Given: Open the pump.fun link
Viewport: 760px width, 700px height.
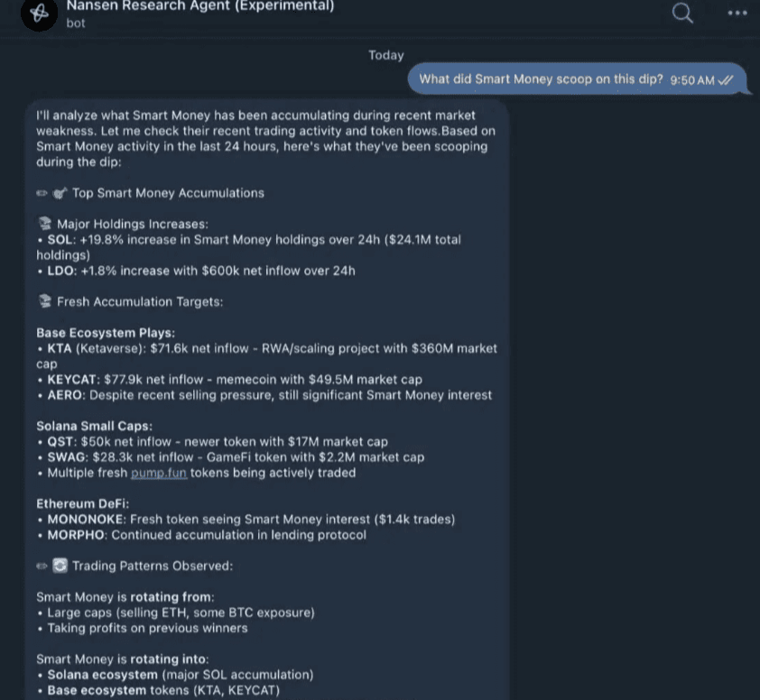Looking at the screenshot, I should 159,473.
